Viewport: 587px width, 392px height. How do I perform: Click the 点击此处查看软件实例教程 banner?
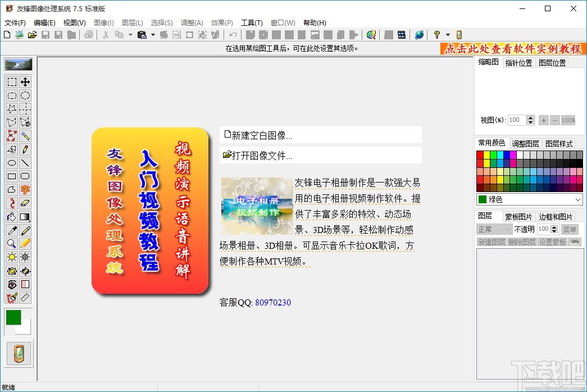pos(513,49)
